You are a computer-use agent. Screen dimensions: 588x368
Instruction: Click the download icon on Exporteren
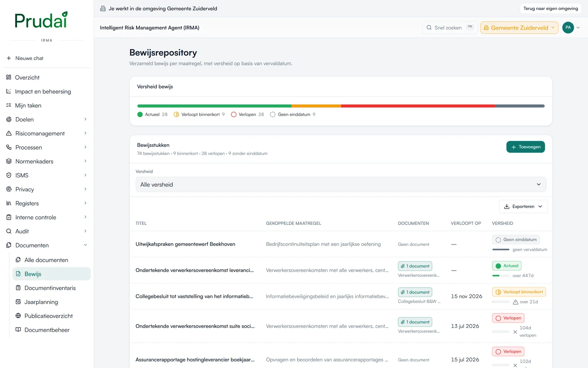coord(507,206)
